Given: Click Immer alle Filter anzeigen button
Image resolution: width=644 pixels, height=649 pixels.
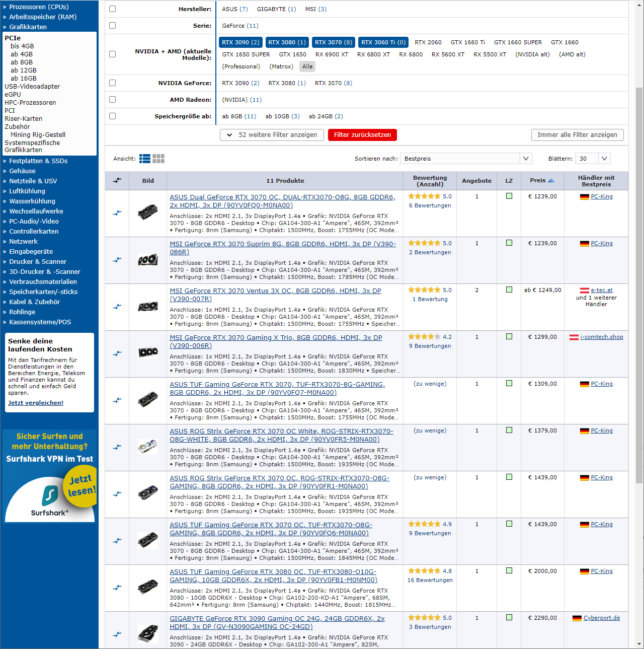Looking at the screenshot, I should [578, 135].
